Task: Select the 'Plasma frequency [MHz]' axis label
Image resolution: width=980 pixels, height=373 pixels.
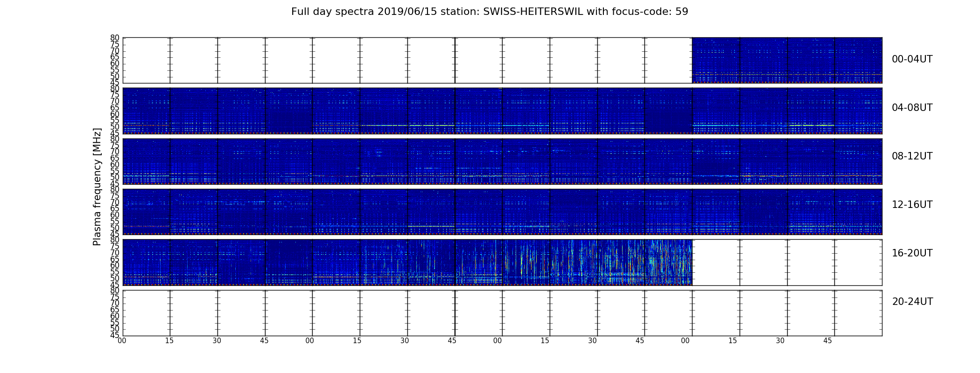Action: pyautogui.click(x=97, y=186)
